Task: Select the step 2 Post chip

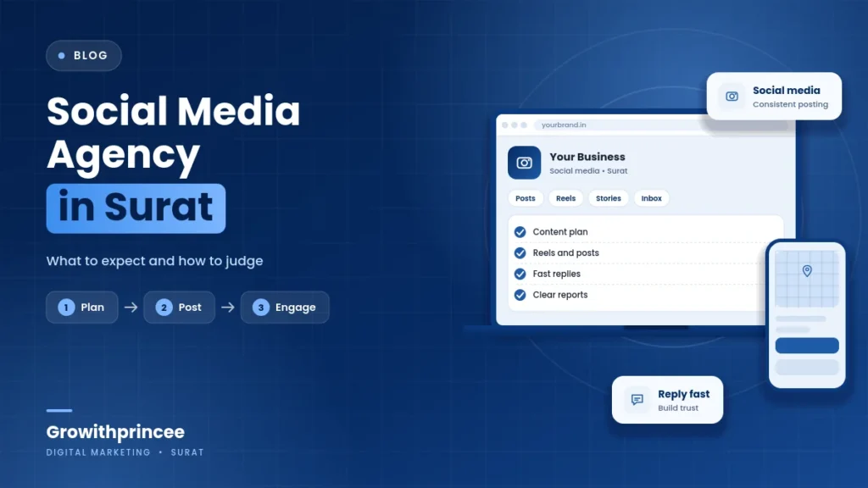Action: (x=179, y=307)
